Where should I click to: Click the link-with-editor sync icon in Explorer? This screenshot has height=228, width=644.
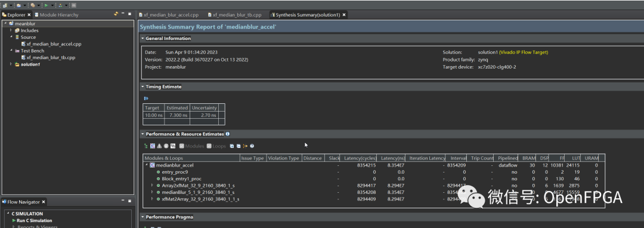pos(116,14)
